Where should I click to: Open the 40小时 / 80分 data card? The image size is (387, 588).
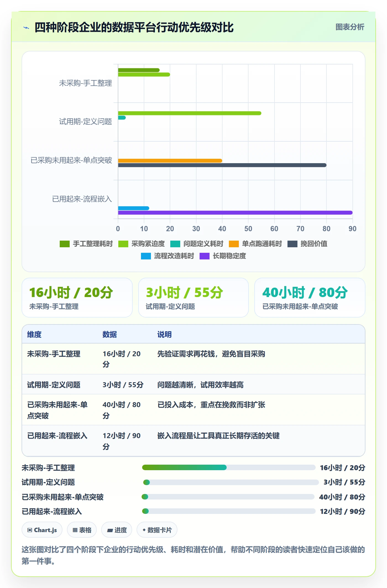click(310, 298)
